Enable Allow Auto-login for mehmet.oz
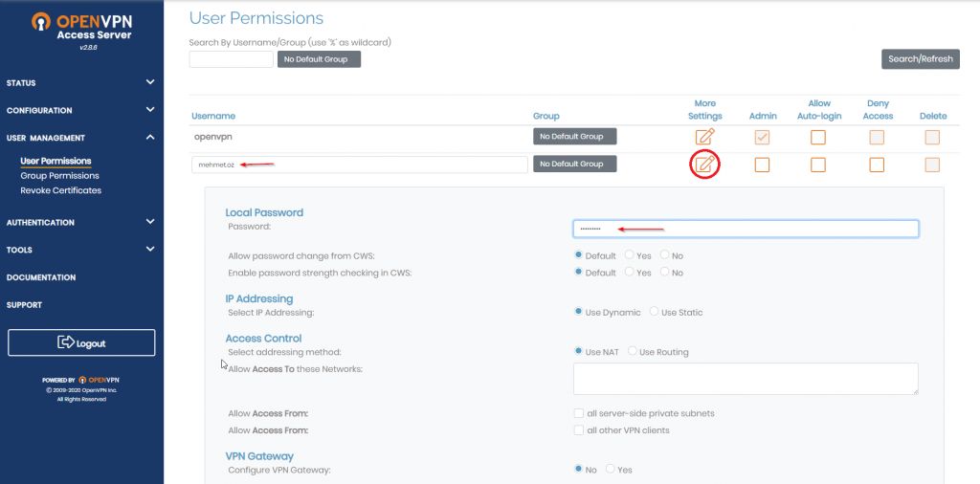Screen dimensions: 980x484 pos(818,165)
